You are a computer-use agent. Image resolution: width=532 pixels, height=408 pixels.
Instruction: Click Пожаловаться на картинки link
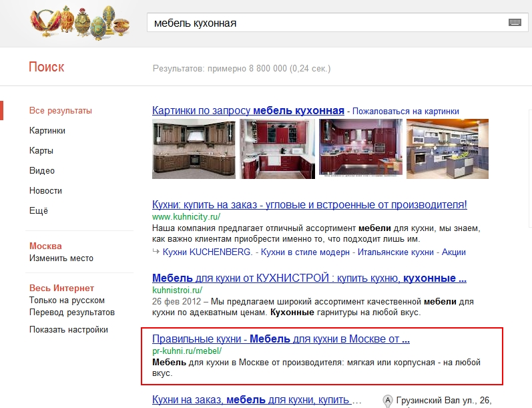pyautogui.click(x=405, y=112)
